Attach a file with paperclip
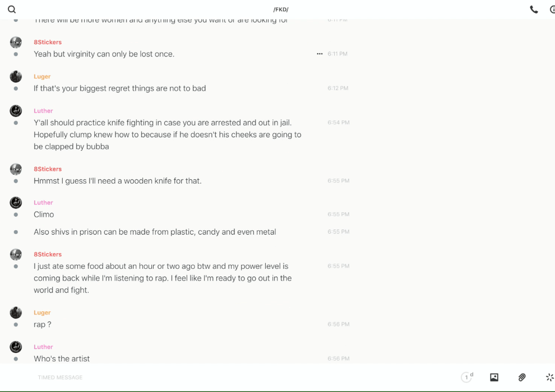 [x=522, y=377]
